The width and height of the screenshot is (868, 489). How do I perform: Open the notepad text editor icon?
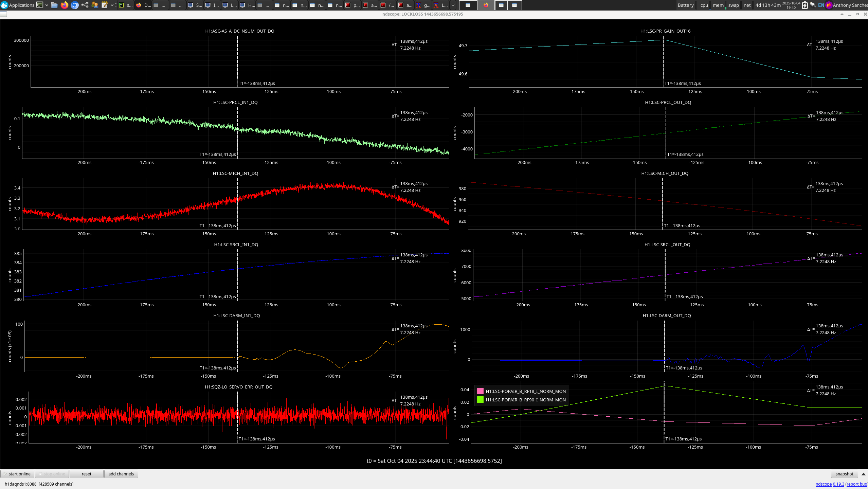pyautogui.click(x=105, y=5)
